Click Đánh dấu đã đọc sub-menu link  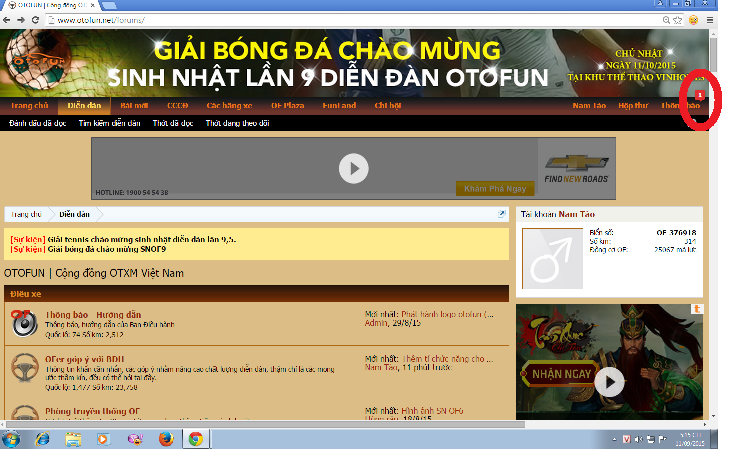[38, 123]
